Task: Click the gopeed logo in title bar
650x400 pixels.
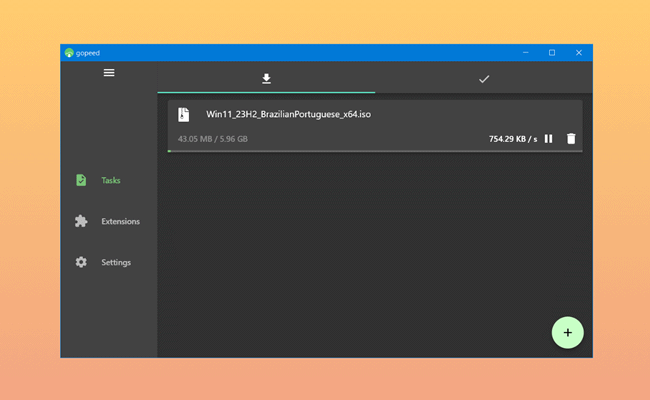Action: coord(69,53)
